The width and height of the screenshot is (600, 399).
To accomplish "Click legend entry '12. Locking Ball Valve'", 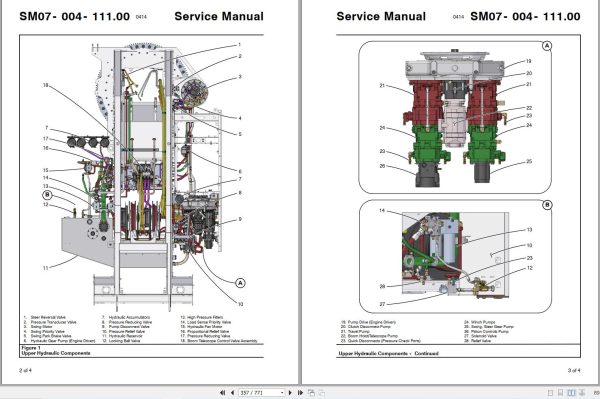I will pyautogui.click(x=121, y=341).
